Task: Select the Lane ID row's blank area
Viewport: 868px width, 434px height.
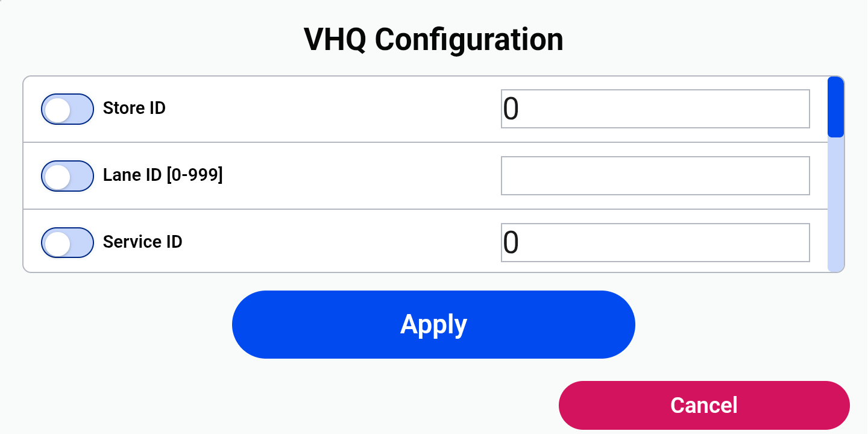Action: (362, 176)
